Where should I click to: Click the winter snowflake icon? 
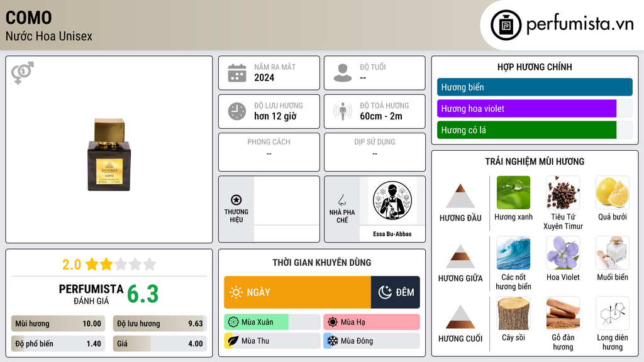point(333,341)
